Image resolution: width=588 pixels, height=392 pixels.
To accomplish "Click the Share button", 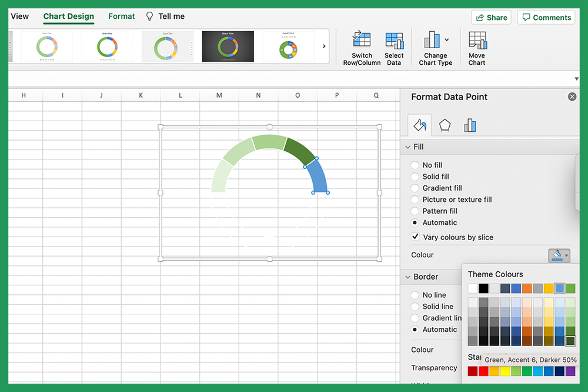I will click(x=491, y=17).
